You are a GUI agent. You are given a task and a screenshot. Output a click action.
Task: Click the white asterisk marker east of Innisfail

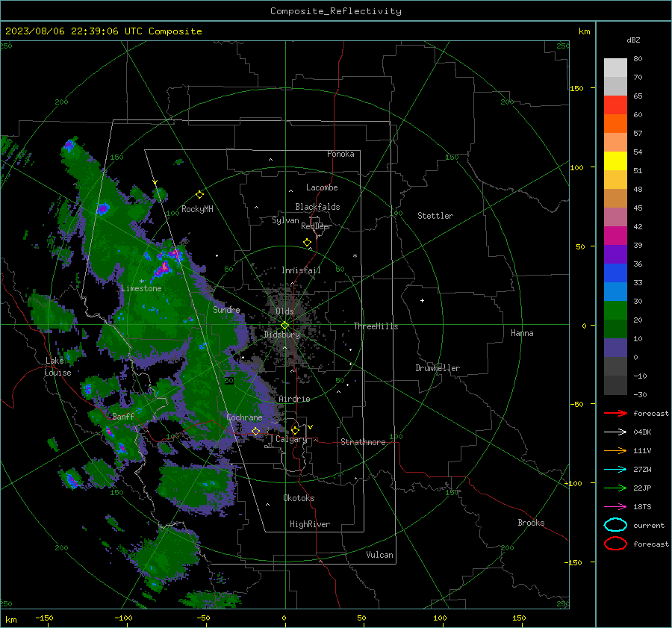click(x=355, y=256)
